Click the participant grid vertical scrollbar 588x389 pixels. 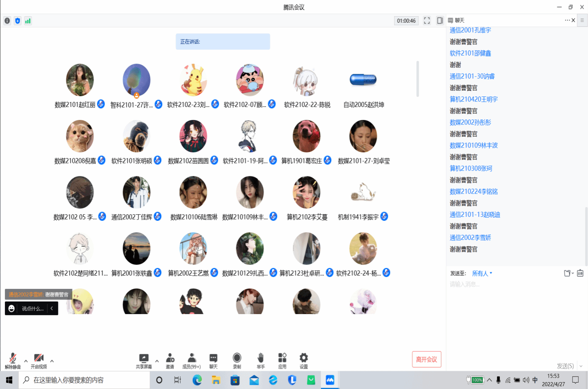point(418,79)
